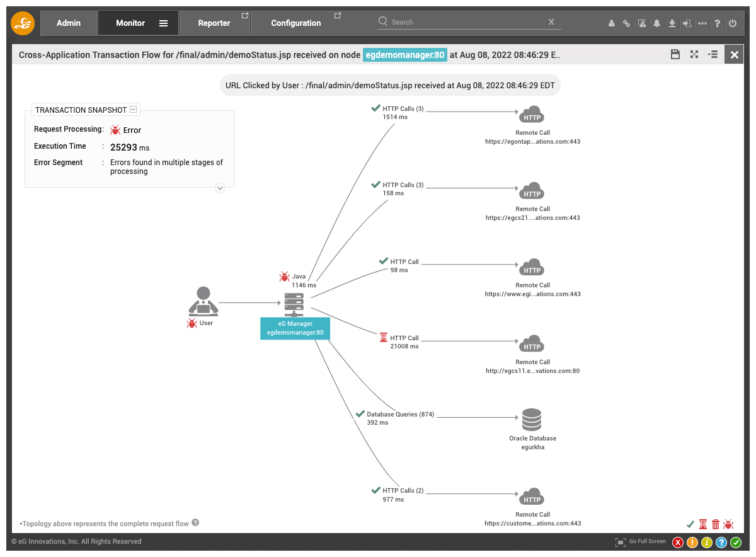Select the eG Manager server icon
Screen dimensions: 756x557
294,305
